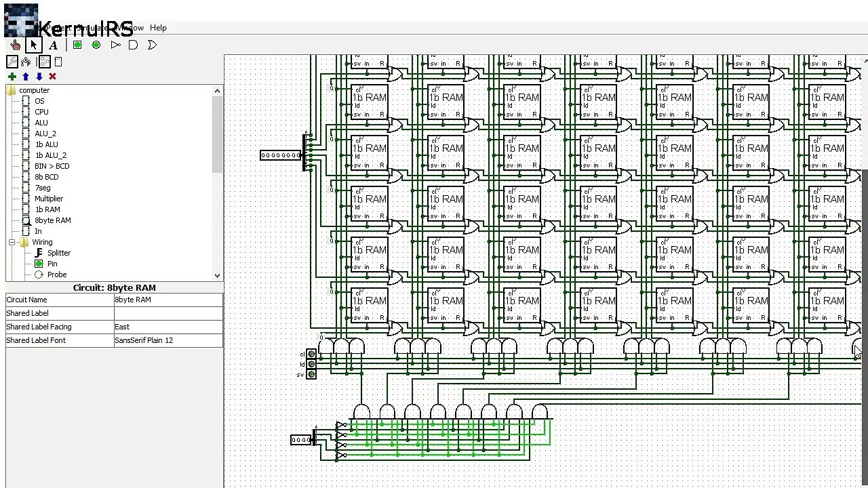
Task: Toggle the sv input pin
Action: [311, 374]
